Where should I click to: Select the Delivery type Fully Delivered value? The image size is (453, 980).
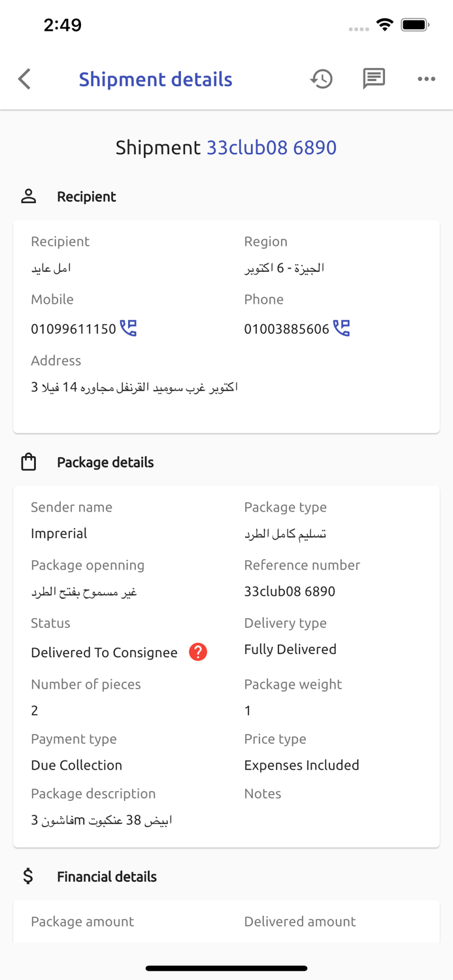click(x=290, y=649)
